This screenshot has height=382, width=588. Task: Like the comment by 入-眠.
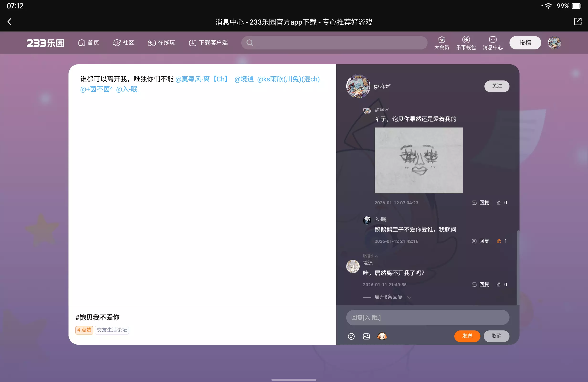pos(499,241)
